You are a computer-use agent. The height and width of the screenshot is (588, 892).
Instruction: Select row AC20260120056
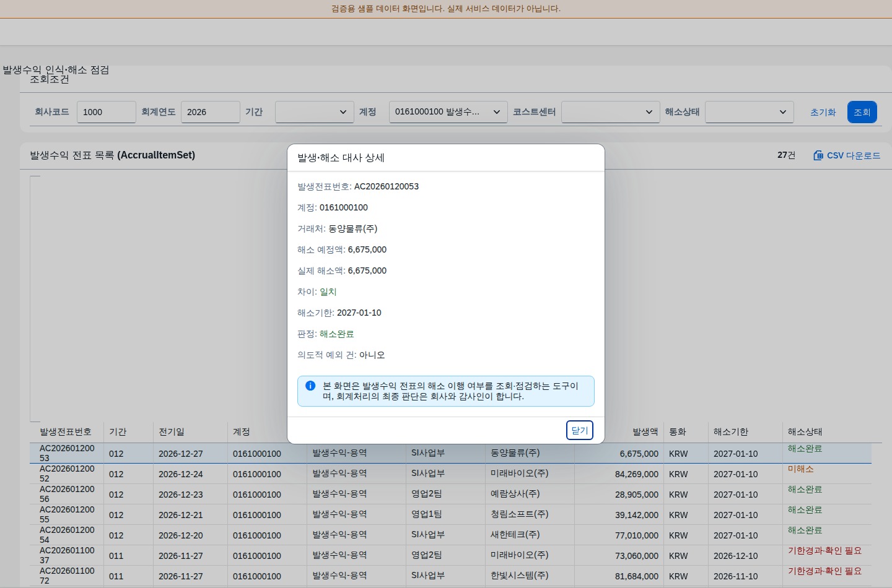[450, 494]
